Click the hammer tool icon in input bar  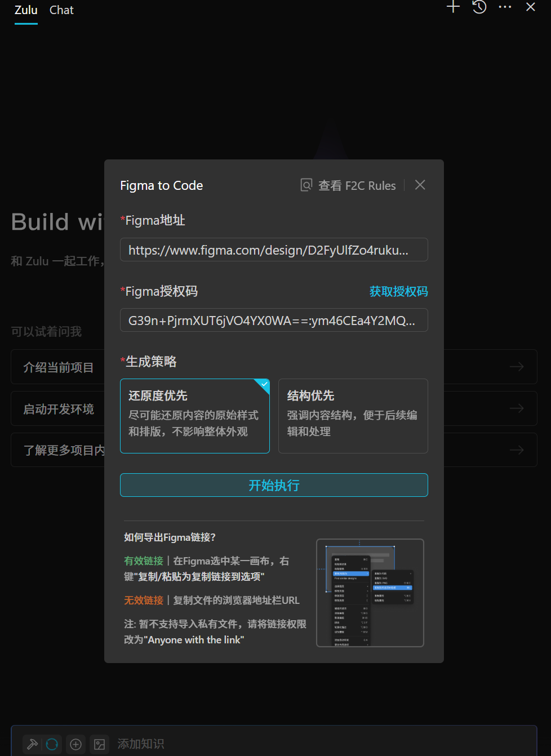point(33,744)
